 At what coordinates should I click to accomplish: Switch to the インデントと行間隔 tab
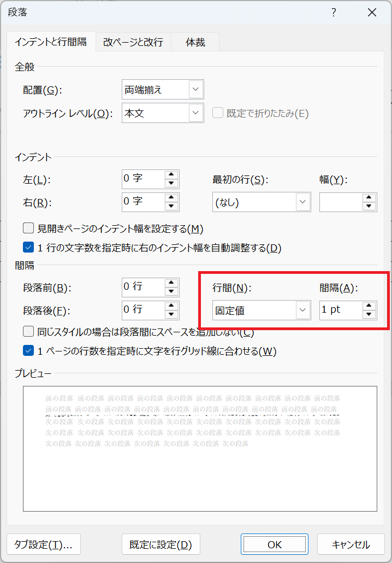click(x=51, y=42)
